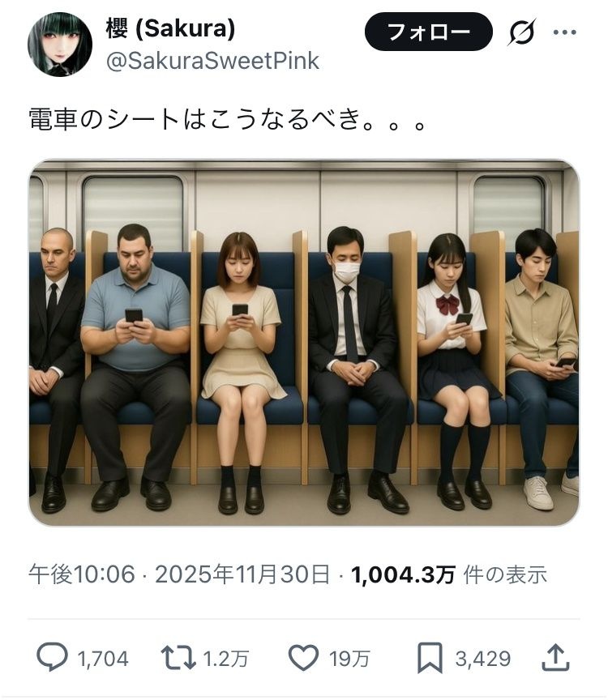
Task: Like the post with heart icon
Action: (304, 657)
